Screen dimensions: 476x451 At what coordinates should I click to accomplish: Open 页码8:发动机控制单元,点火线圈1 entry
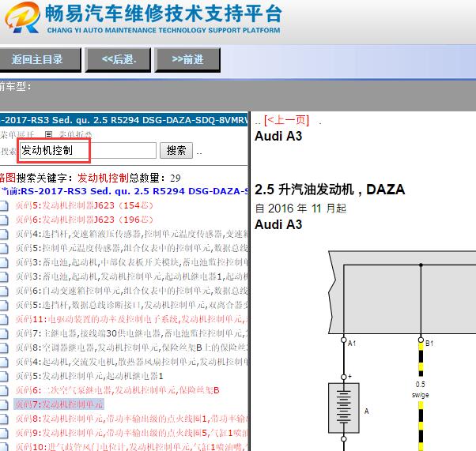(132, 419)
